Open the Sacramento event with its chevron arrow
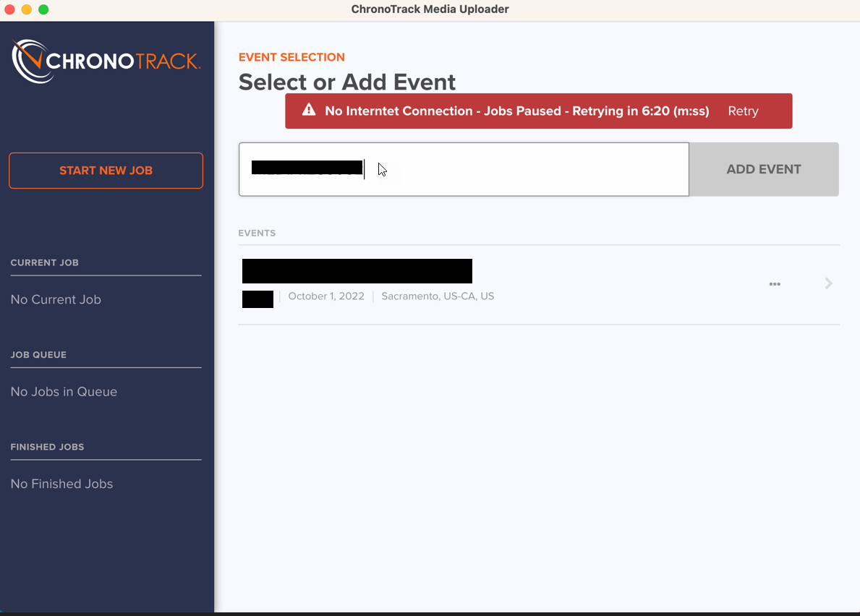The width and height of the screenshot is (860, 616). click(829, 283)
